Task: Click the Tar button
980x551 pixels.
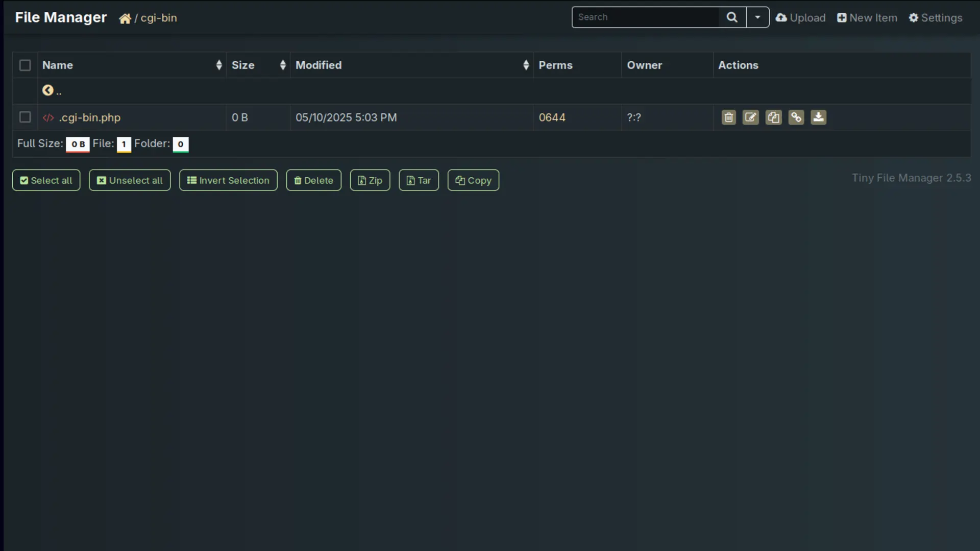Action: coord(419,180)
